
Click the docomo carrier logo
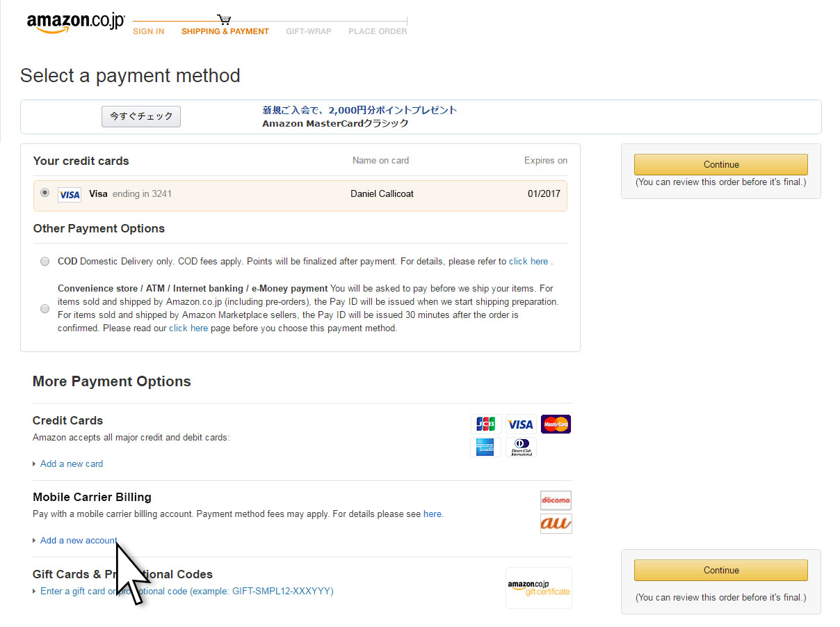[x=556, y=500]
